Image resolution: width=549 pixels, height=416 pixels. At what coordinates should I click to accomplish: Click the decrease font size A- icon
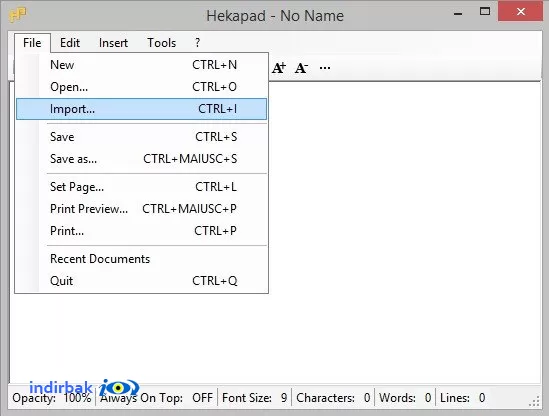301,68
